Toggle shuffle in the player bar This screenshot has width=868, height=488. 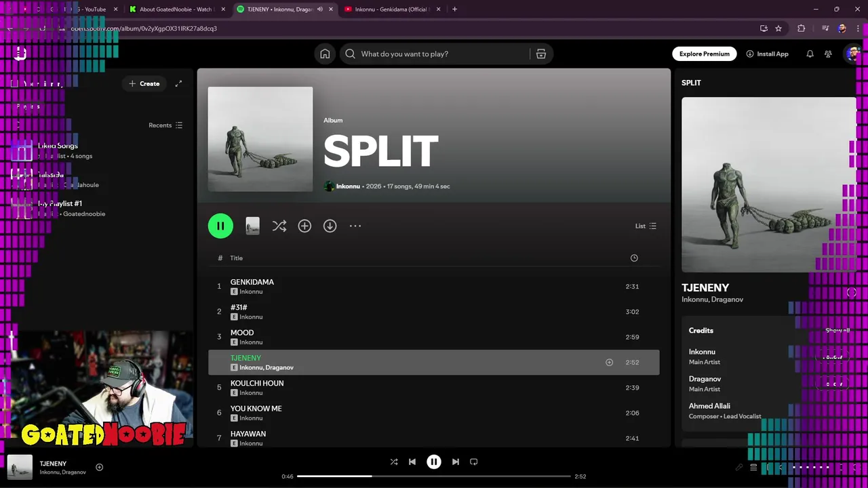tap(394, 462)
